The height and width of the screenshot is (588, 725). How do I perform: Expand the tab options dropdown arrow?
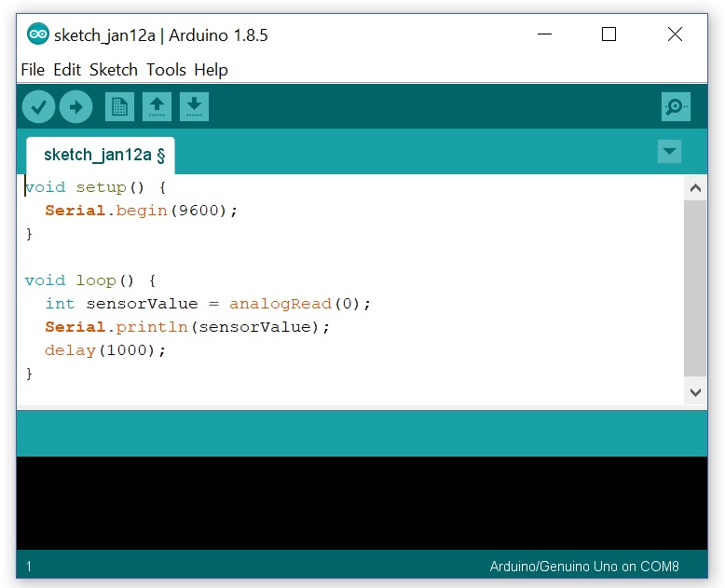click(669, 151)
